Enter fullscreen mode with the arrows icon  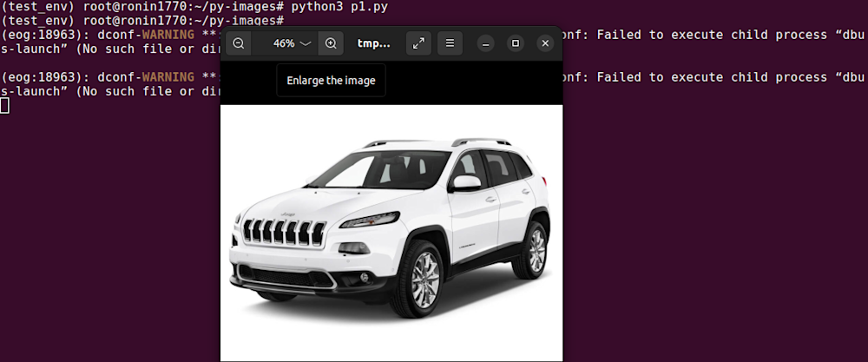419,43
